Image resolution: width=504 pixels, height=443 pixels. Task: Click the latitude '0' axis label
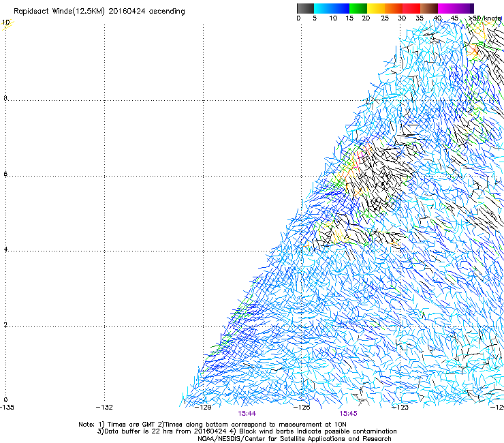5,400
